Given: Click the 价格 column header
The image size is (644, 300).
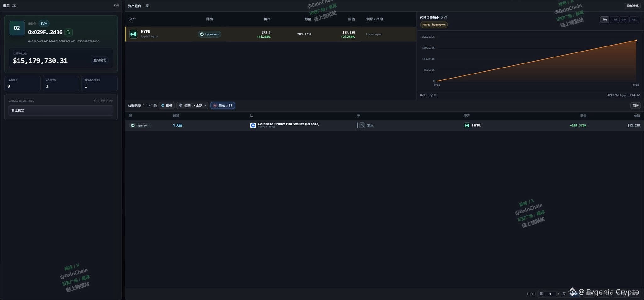Looking at the screenshot, I should 267,19.
